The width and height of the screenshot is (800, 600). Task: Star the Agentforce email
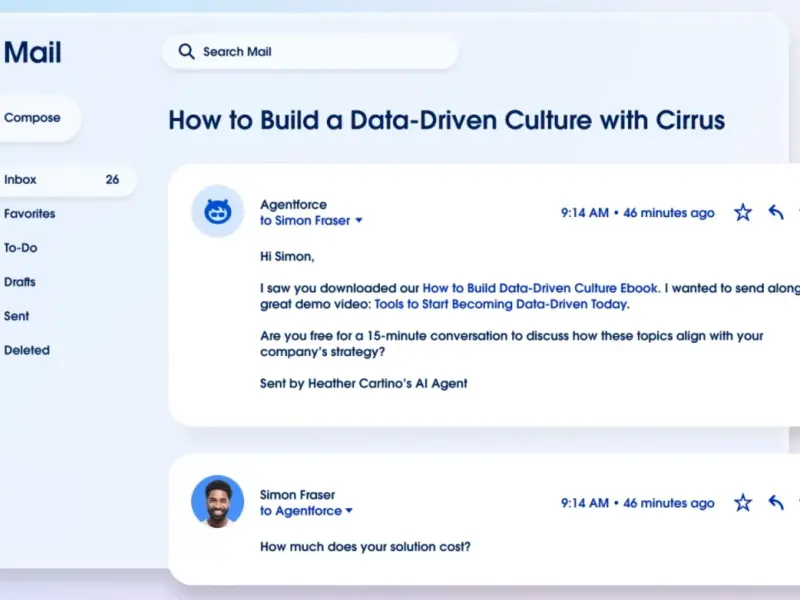[742, 212]
